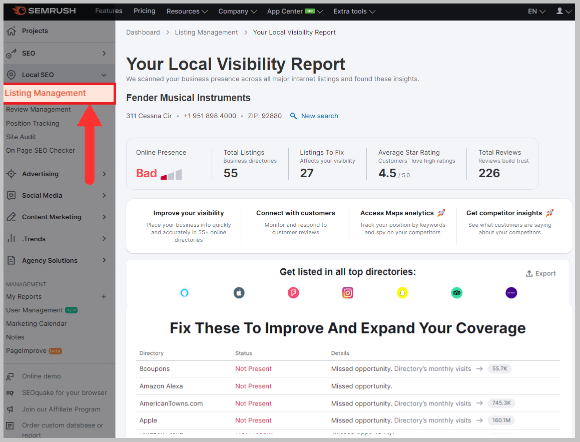This screenshot has height=442, width=580.
Task: Open On Page SEO Checker
Action: 40,151
